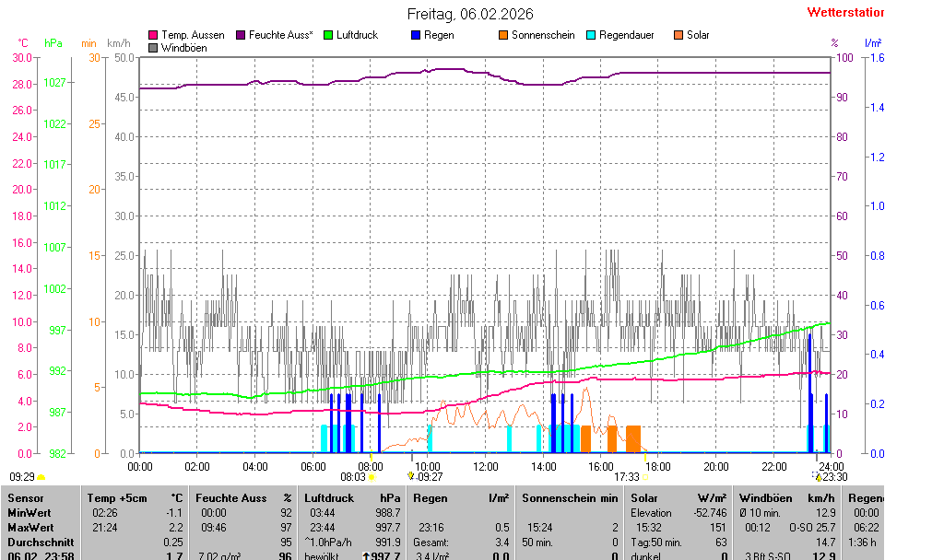Select the Luftdruck column header in table
The image size is (944, 560).
[x=328, y=497]
